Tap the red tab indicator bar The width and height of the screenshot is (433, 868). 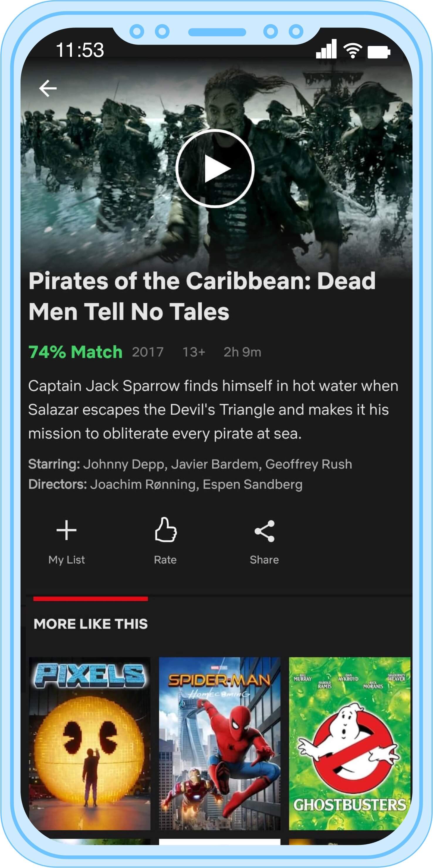click(x=91, y=599)
